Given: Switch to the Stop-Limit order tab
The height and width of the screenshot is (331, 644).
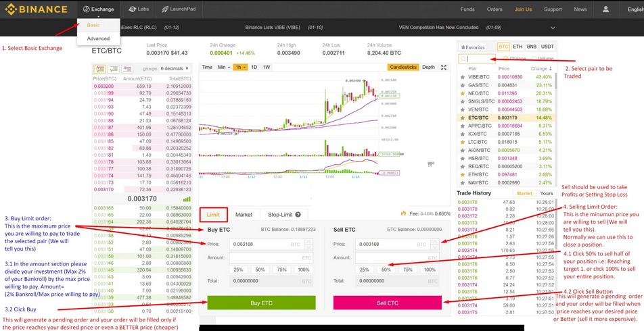Looking at the screenshot, I should (284, 215).
